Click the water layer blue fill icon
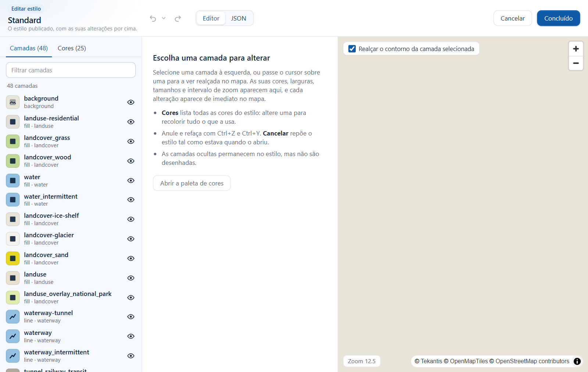 pos(13,181)
